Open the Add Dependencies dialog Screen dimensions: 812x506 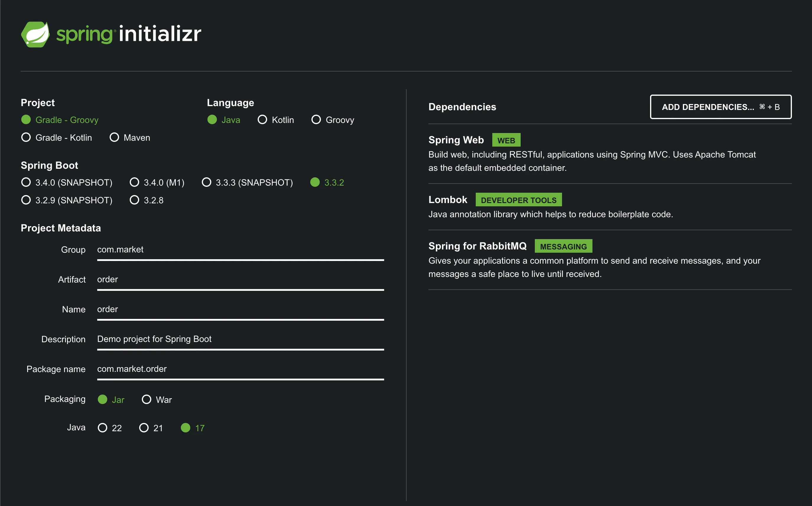coord(720,107)
